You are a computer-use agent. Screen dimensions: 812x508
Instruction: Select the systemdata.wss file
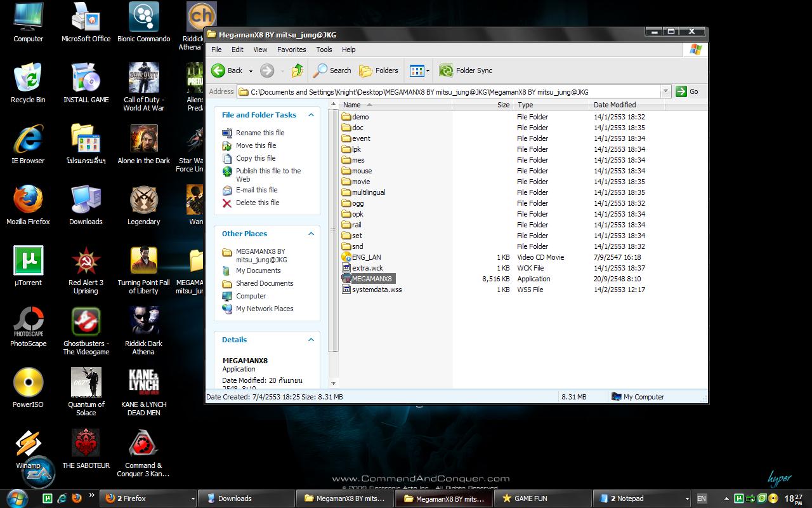pyautogui.click(x=372, y=290)
